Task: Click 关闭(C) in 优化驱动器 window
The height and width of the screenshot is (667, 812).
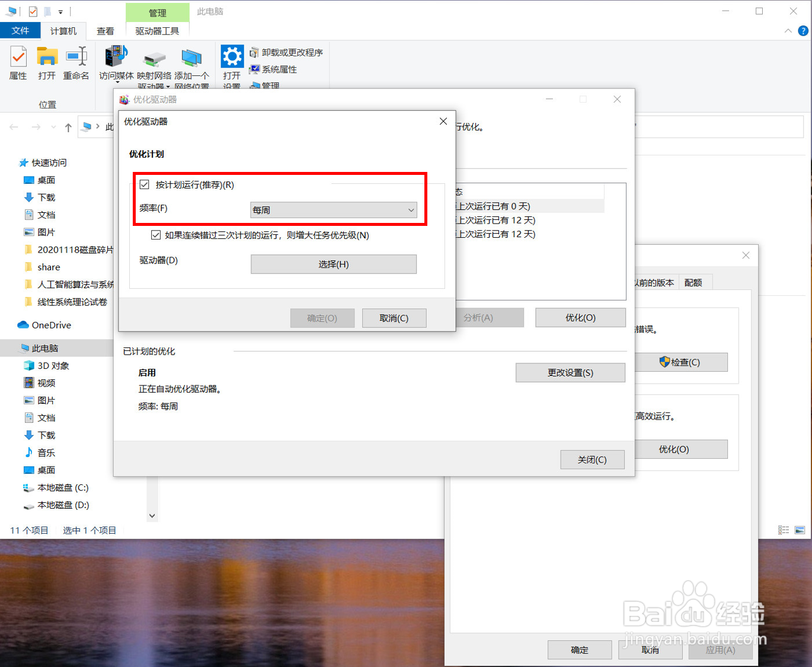Action: pos(592,459)
